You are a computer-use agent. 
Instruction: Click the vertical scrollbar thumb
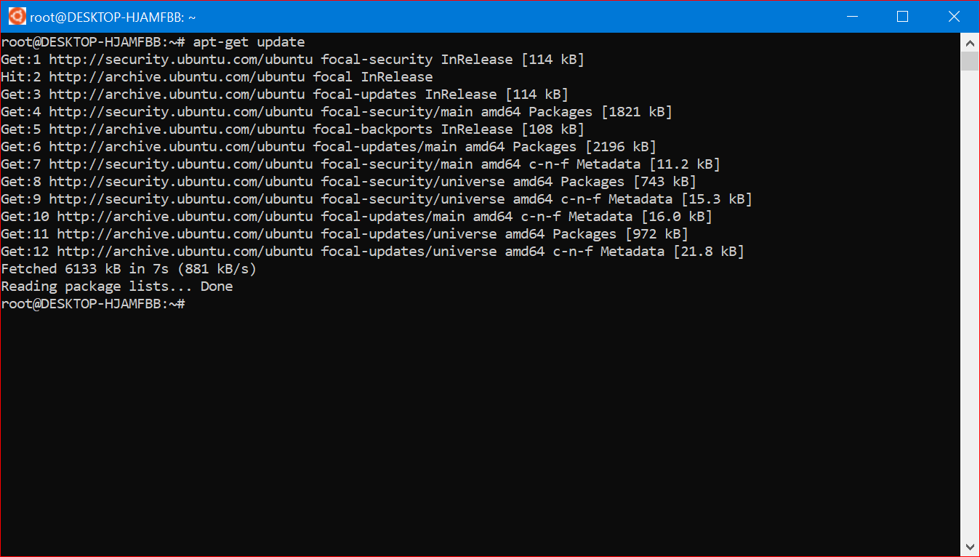(970, 61)
